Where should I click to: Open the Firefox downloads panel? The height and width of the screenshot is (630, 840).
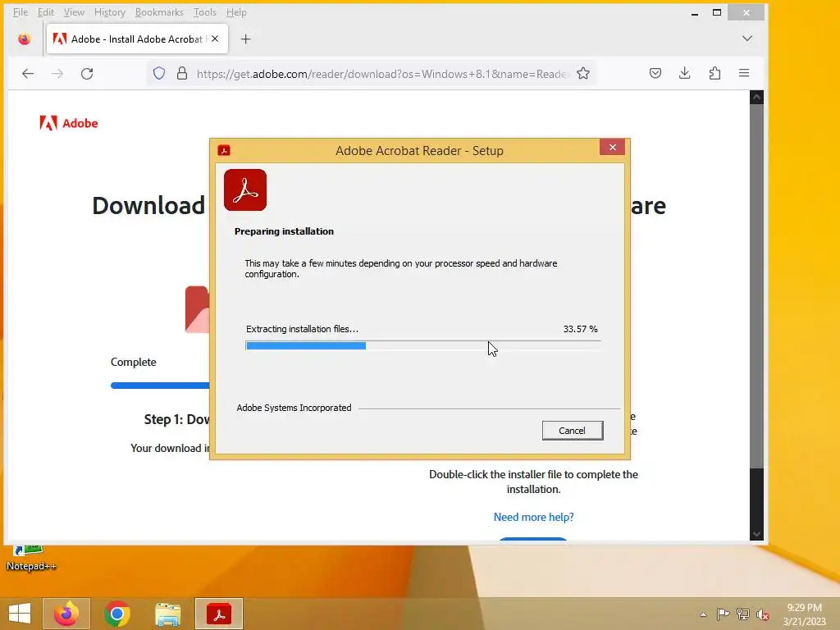(x=685, y=73)
